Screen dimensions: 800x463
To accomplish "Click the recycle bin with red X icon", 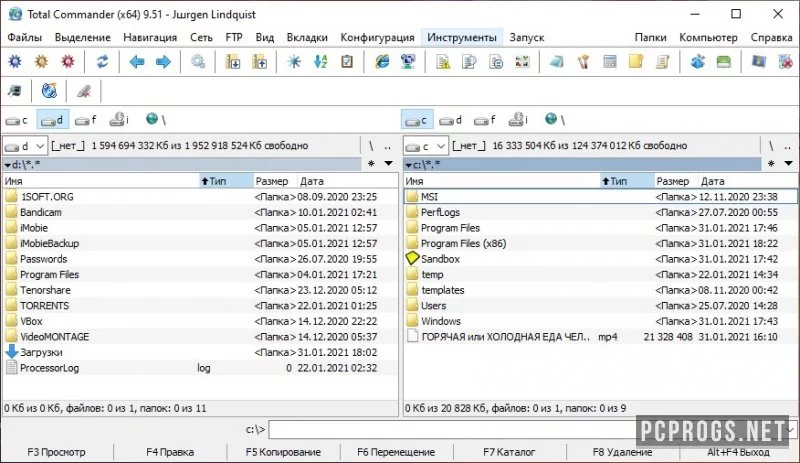I will click(785, 62).
